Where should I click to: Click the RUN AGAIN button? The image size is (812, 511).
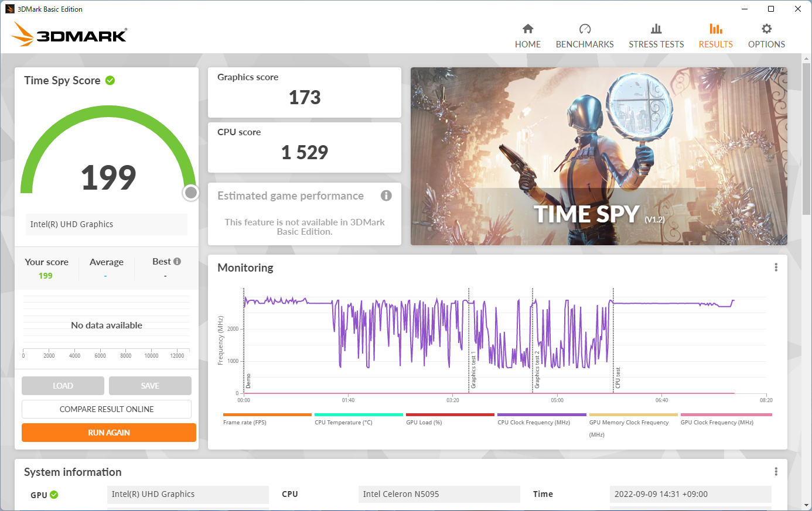[x=109, y=433]
